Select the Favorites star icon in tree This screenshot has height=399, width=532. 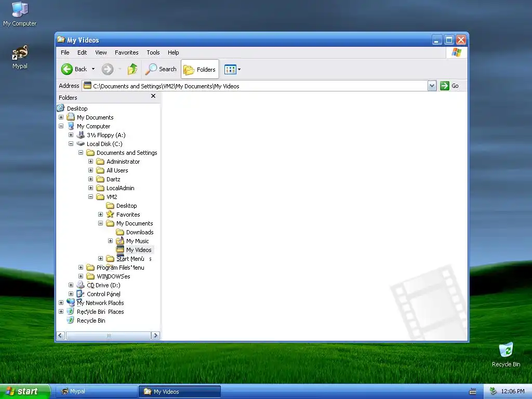[110, 214]
